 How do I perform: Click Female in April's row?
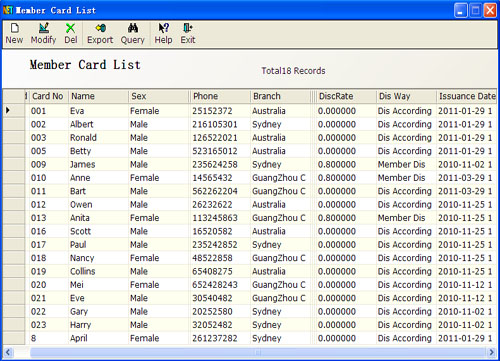(145, 338)
